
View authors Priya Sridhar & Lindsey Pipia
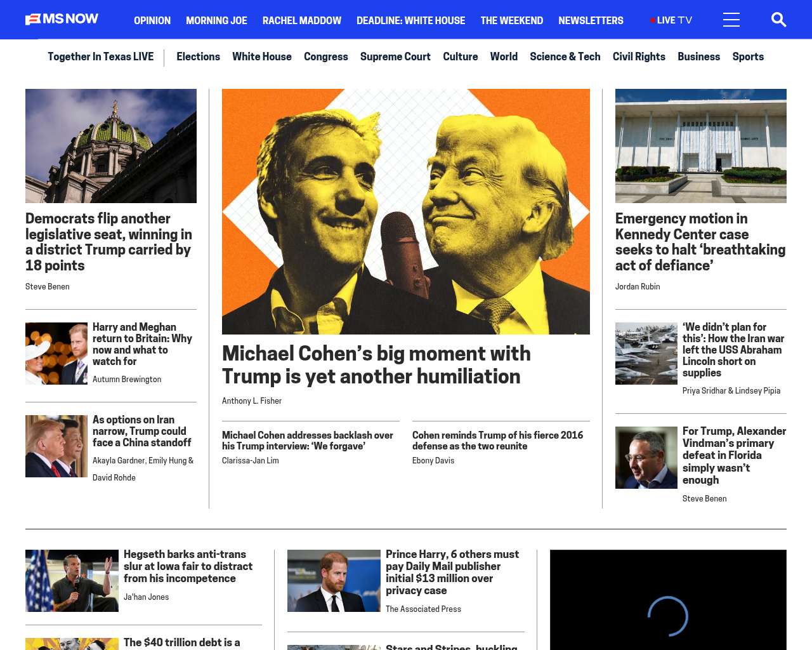click(731, 391)
